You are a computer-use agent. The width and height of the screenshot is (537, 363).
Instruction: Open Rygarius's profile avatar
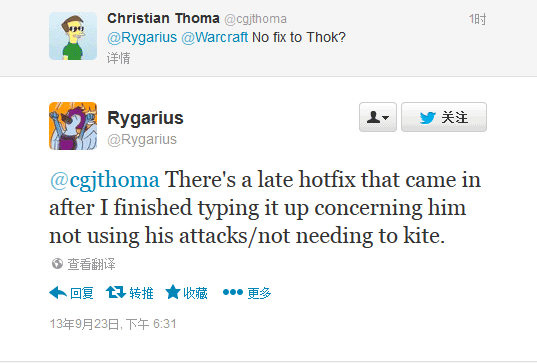(x=73, y=126)
